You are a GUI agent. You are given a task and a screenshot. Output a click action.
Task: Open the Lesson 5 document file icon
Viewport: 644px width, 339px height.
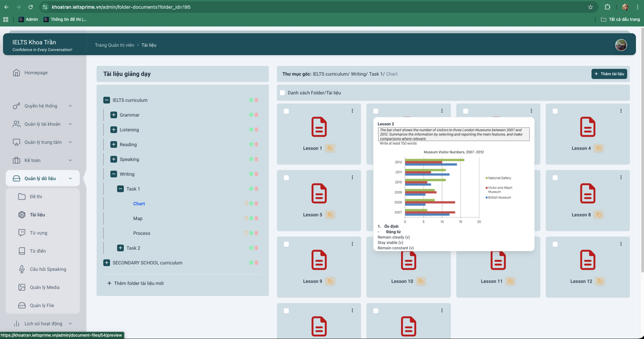pyautogui.click(x=319, y=194)
